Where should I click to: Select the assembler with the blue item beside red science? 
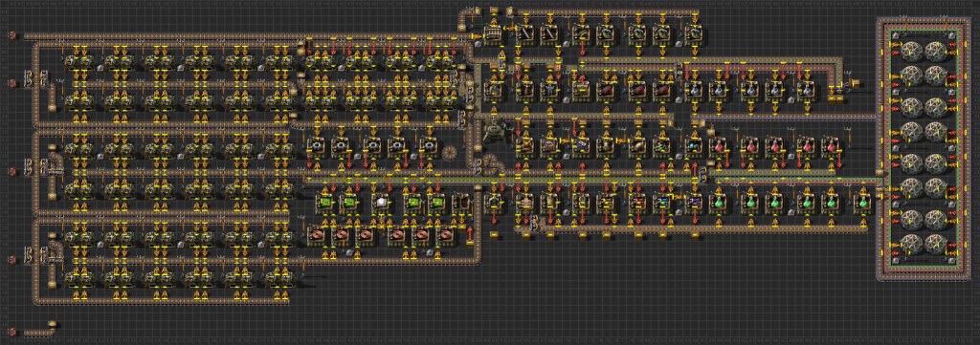pos(694,146)
